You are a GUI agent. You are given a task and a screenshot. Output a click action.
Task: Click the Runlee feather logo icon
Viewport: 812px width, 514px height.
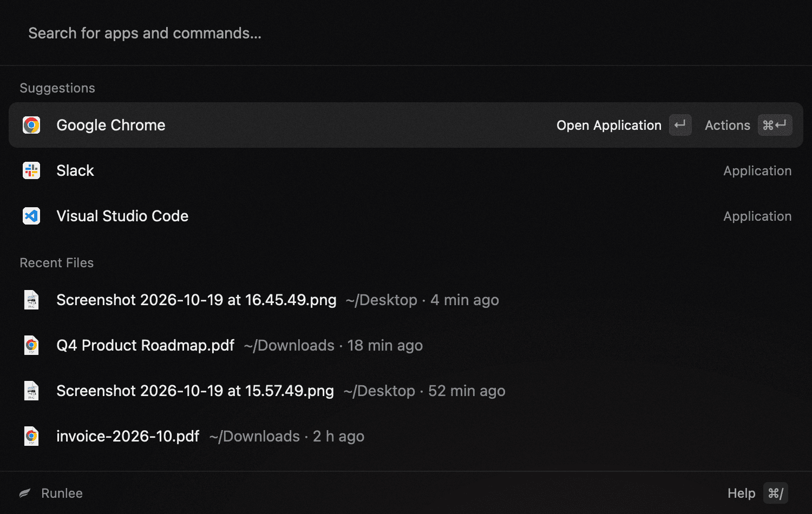click(25, 493)
